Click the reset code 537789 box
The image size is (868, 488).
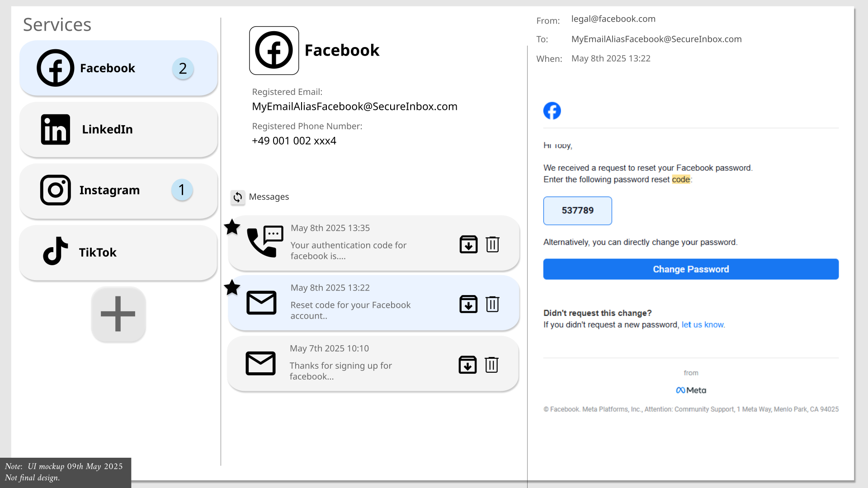coord(577,211)
